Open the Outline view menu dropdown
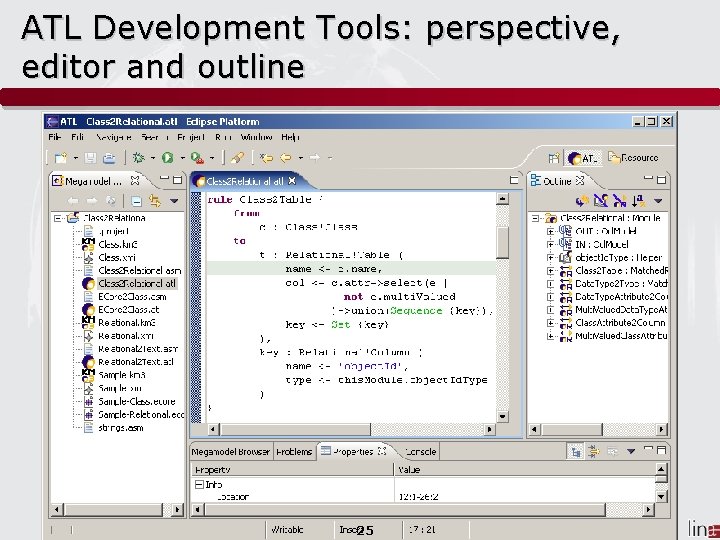This screenshot has width=720, height=540. pos(658,201)
